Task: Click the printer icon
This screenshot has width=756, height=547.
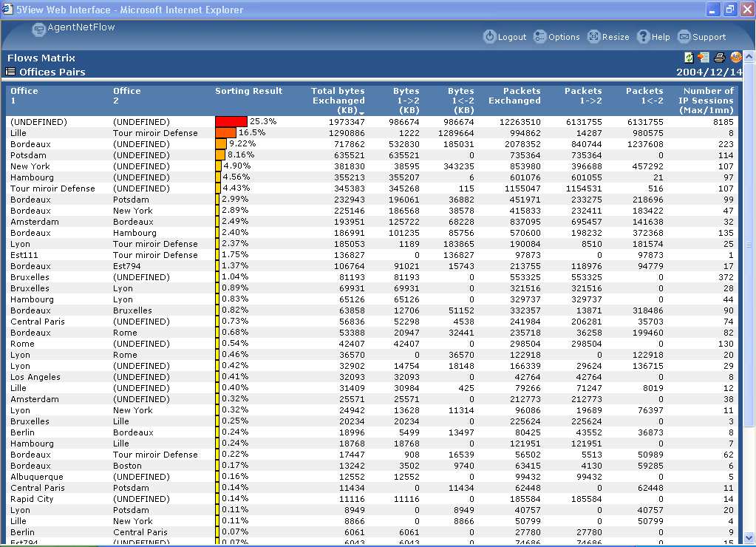Action: click(719, 58)
